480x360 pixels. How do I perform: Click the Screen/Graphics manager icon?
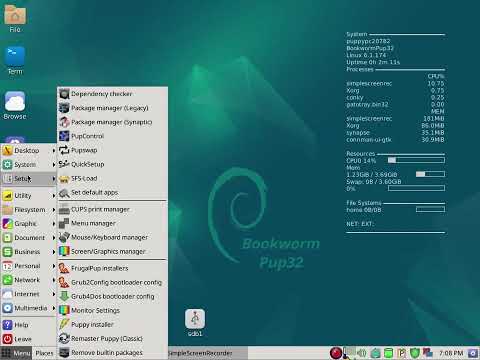pos(64,251)
